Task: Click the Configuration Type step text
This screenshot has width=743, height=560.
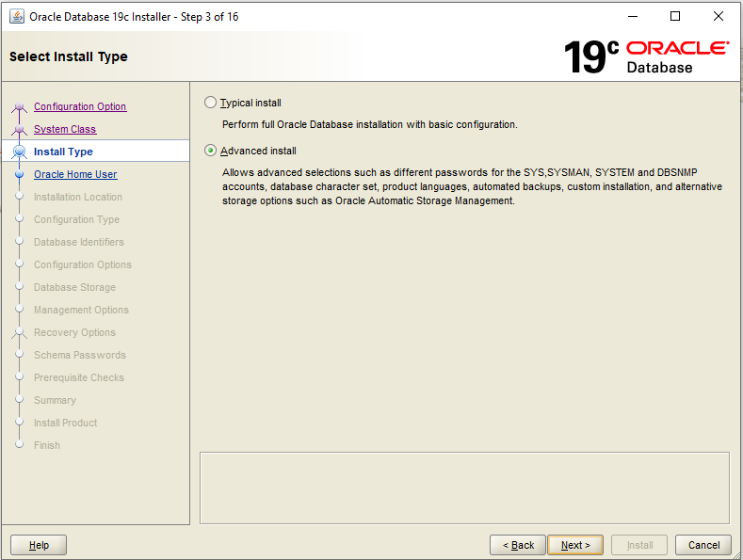Action: coord(76,220)
